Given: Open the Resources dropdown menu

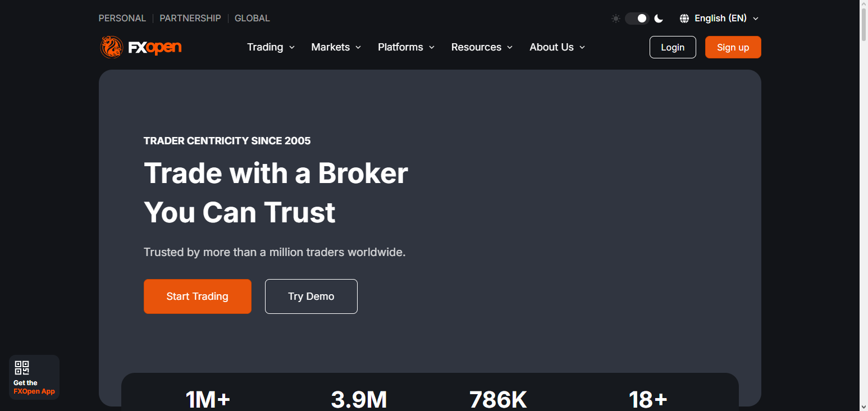Looking at the screenshot, I should tap(482, 47).
